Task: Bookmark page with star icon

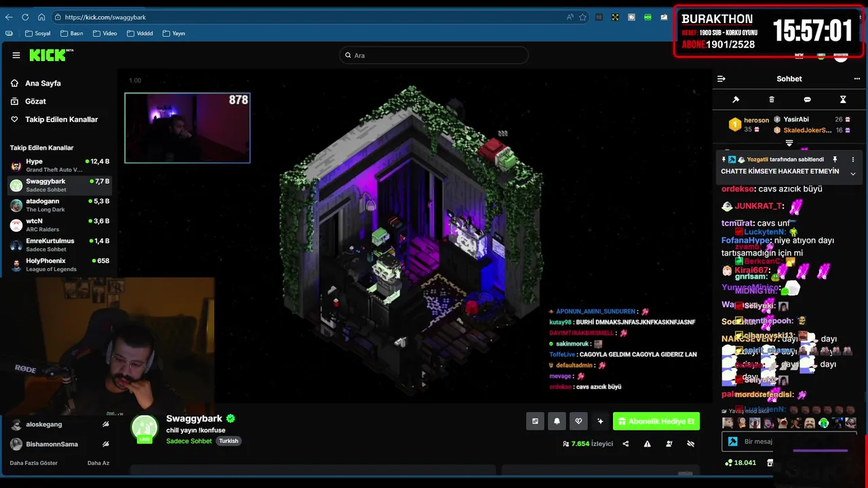Action: [x=583, y=17]
